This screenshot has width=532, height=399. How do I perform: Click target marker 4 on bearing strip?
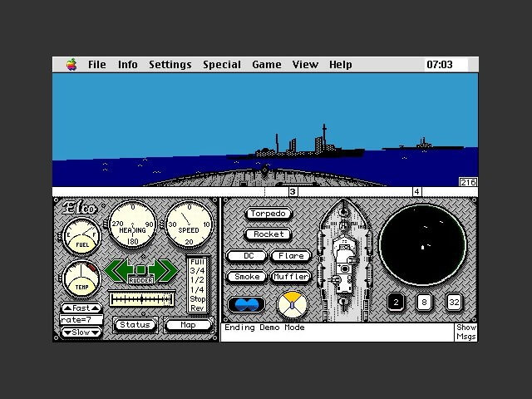[x=417, y=192]
